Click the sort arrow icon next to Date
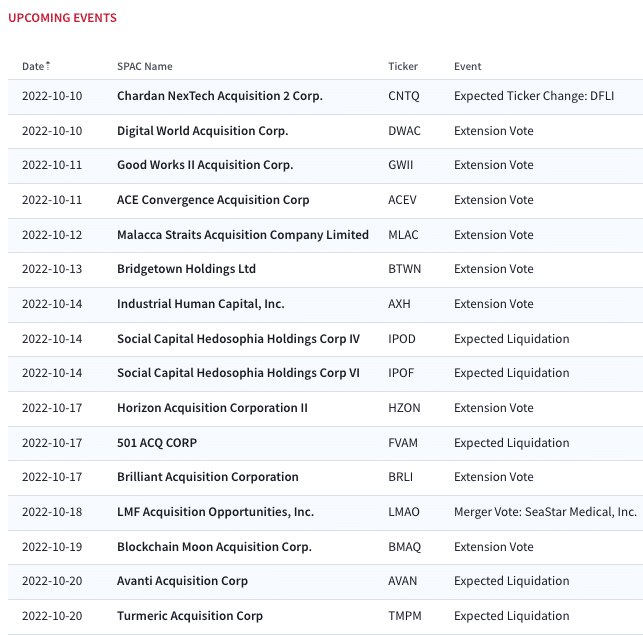This screenshot has height=635, width=643. point(48,66)
